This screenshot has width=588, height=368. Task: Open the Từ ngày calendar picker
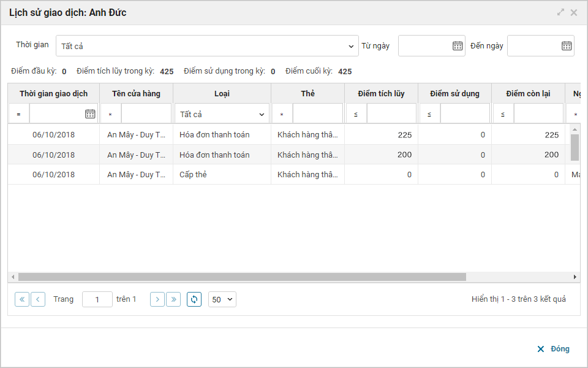click(458, 45)
